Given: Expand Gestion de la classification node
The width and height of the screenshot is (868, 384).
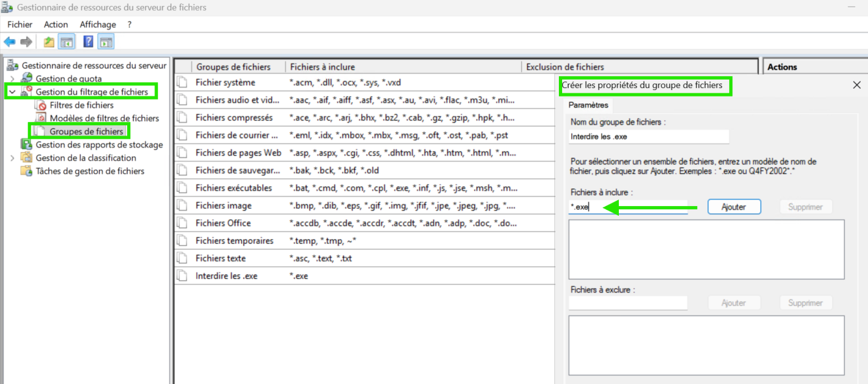Looking at the screenshot, I should (12, 158).
